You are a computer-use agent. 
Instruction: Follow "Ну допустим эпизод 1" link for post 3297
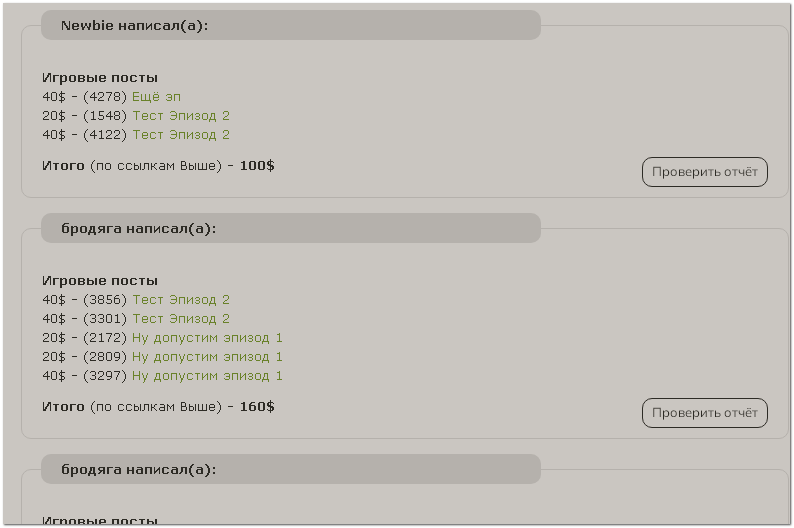tap(207, 376)
